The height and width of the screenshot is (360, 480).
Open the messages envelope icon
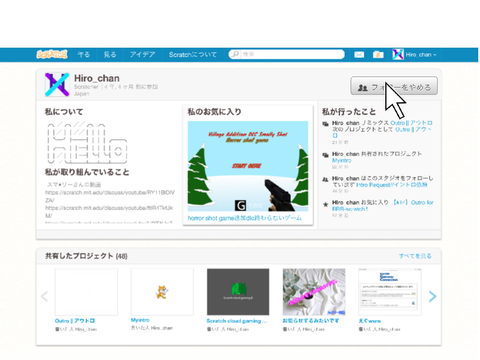pyautogui.click(x=359, y=54)
